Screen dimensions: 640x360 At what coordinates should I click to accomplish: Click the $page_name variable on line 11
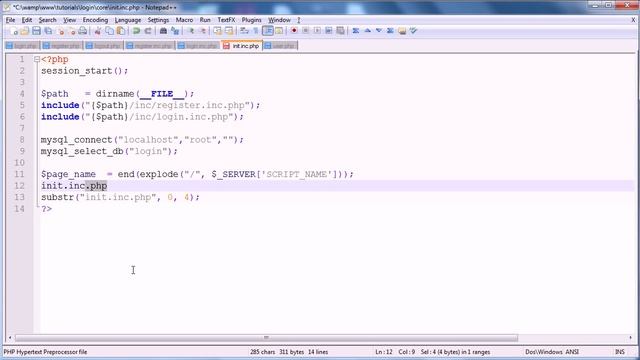(x=68, y=174)
